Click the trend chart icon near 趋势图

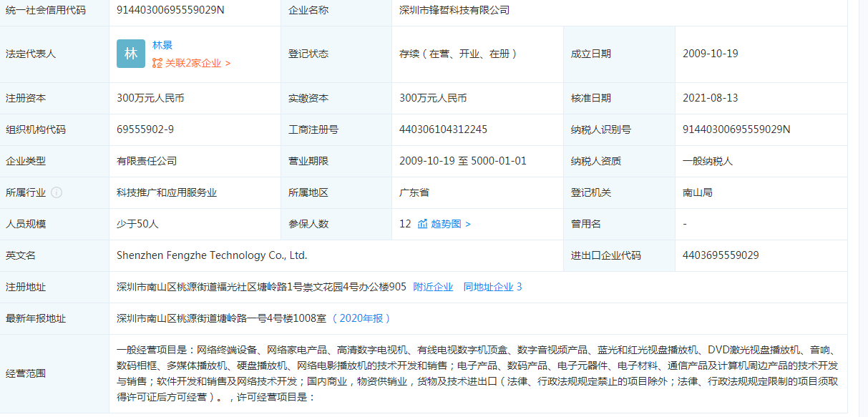coord(423,224)
